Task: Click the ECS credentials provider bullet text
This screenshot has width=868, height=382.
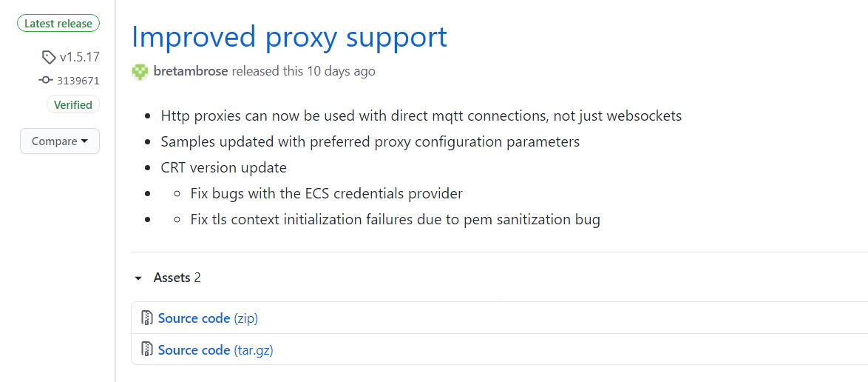Action: pos(326,193)
